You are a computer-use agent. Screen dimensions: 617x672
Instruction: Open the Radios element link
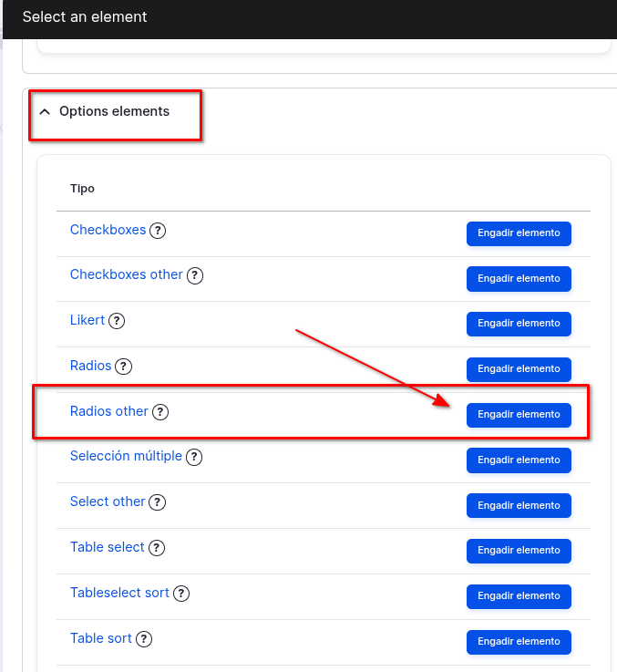pos(90,366)
